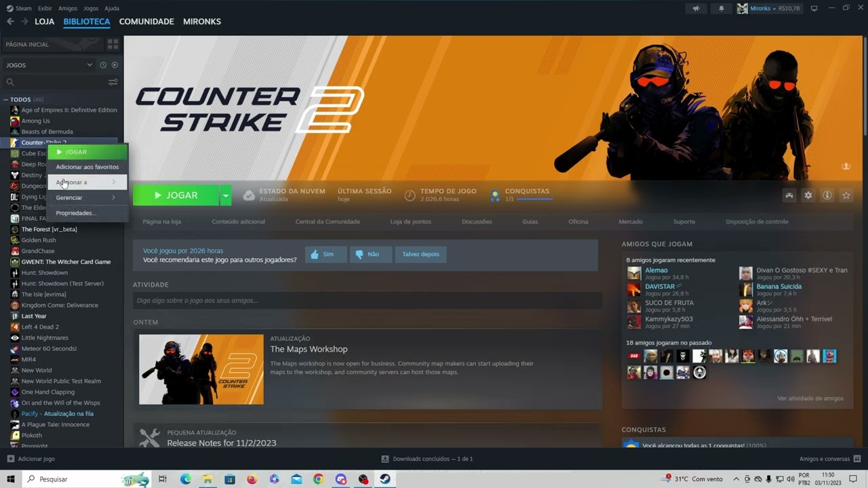Favorite game with star icon
The width and height of the screenshot is (868, 488).
(x=846, y=195)
